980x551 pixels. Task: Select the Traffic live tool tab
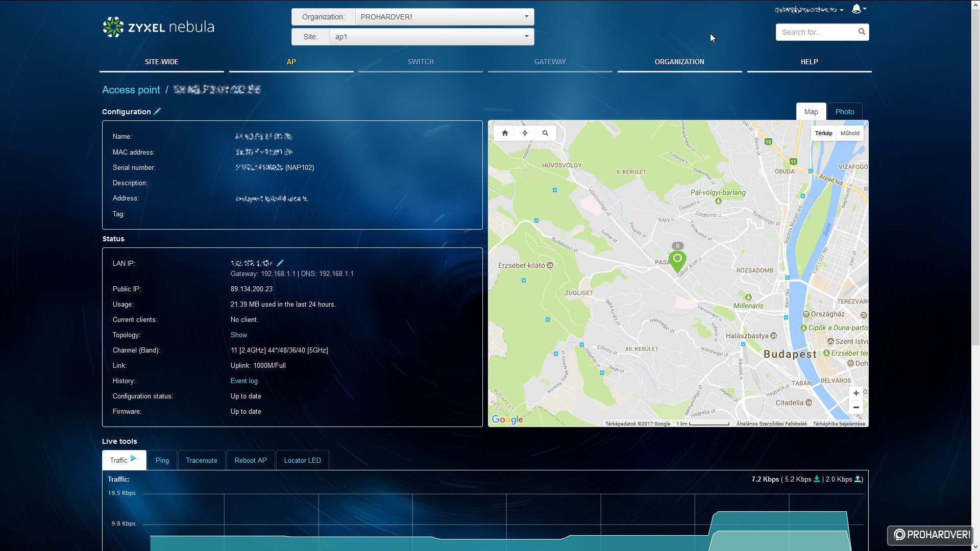point(124,460)
